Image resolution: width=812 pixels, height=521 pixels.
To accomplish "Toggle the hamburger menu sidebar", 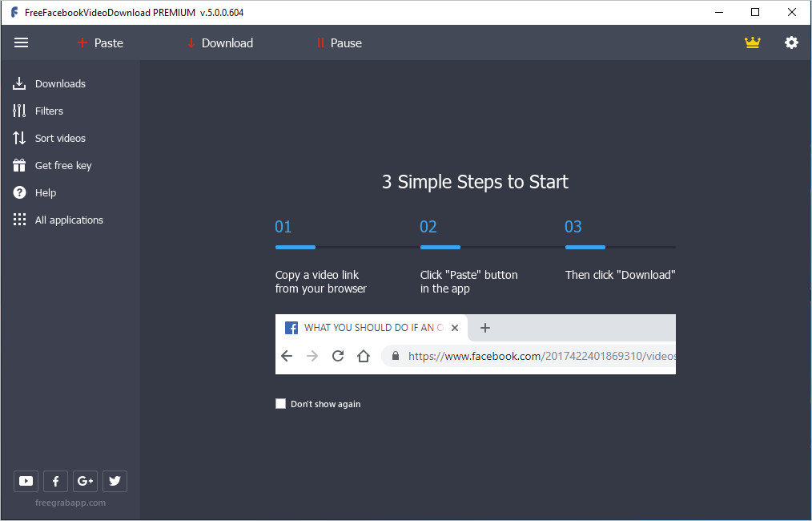I will pyautogui.click(x=22, y=42).
